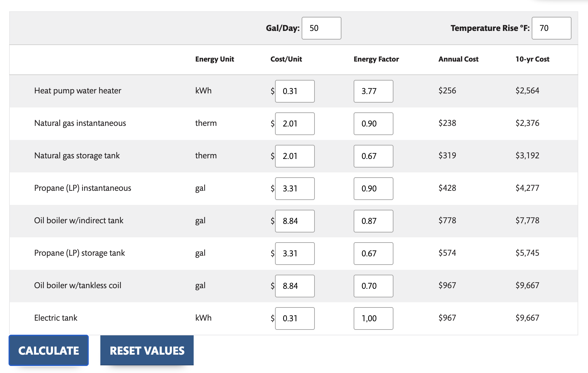Edit Propane (LP) instantaneous cost per unit

click(295, 189)
